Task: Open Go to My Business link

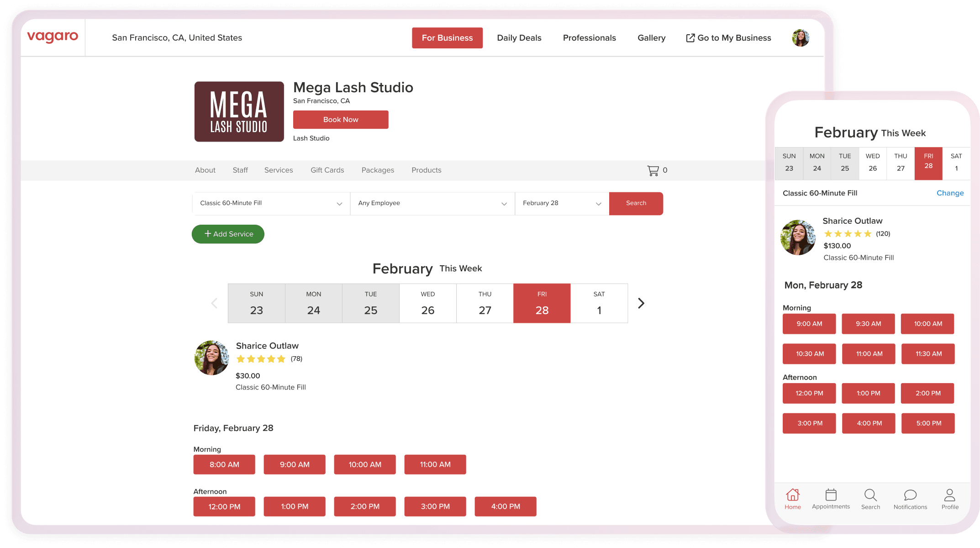Action: [x=728, y=38]
